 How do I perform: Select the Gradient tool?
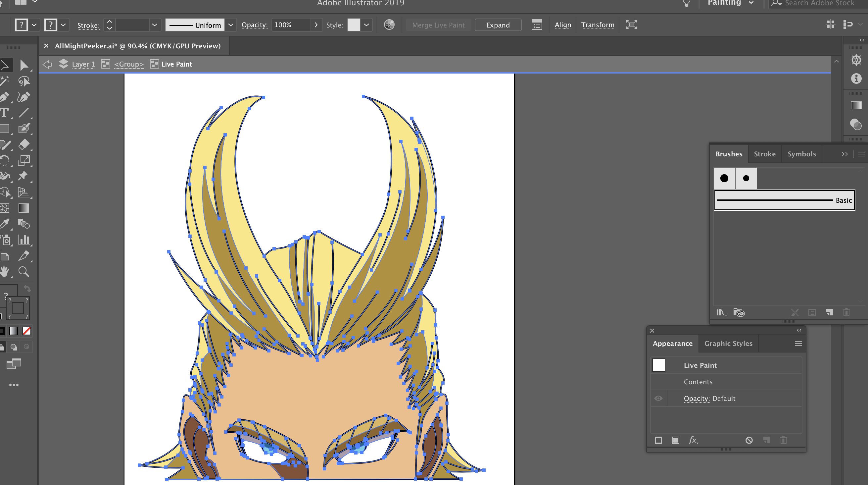coord(24,208)
